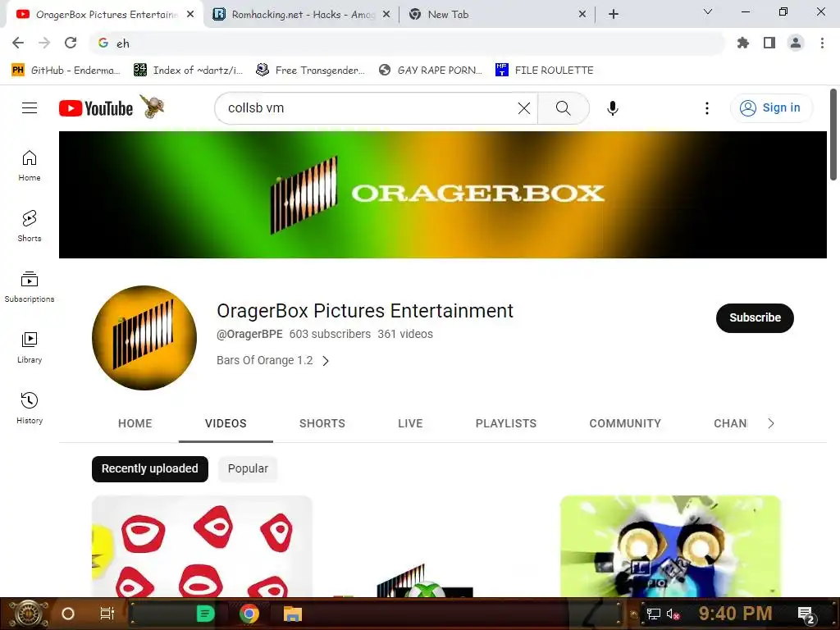
Task: Open Home in the YouTube sidebar
Action: pyautogui.click(x=30, y=166)
